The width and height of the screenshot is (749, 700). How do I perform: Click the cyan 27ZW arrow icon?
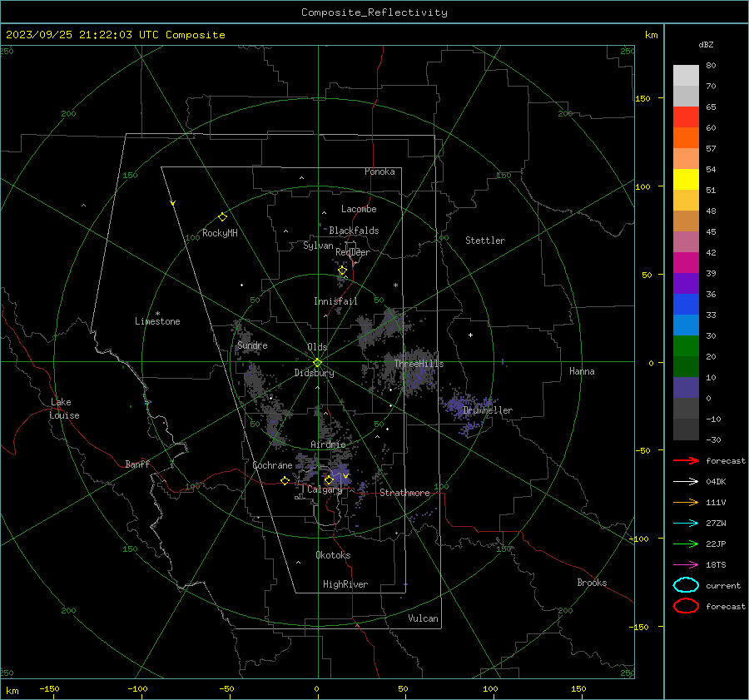tap(686, 524)
